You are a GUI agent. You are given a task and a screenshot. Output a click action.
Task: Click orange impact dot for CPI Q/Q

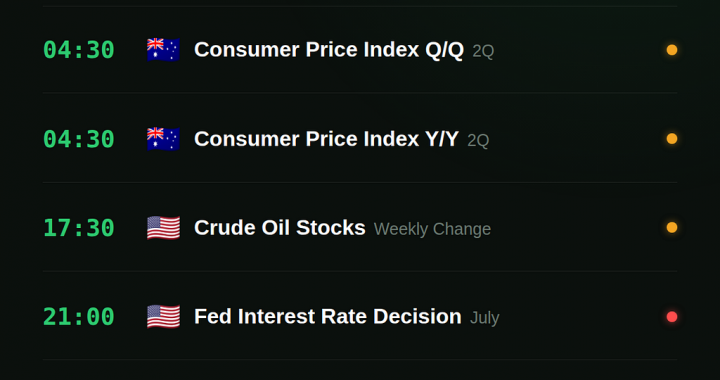[x=672, y=50]
